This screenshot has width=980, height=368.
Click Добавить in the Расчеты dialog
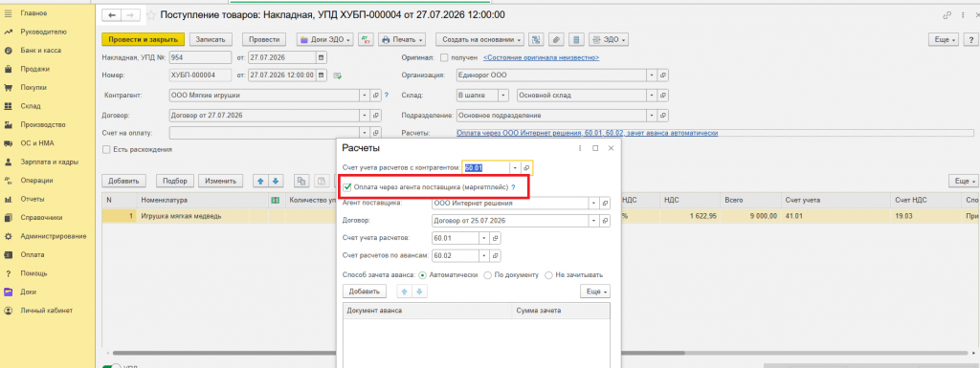click(365, 292)
